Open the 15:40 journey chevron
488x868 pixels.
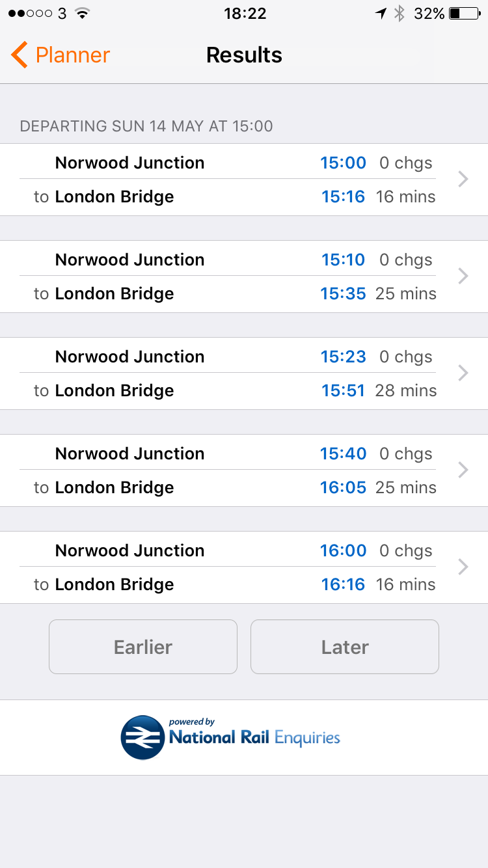click(463, 470)
